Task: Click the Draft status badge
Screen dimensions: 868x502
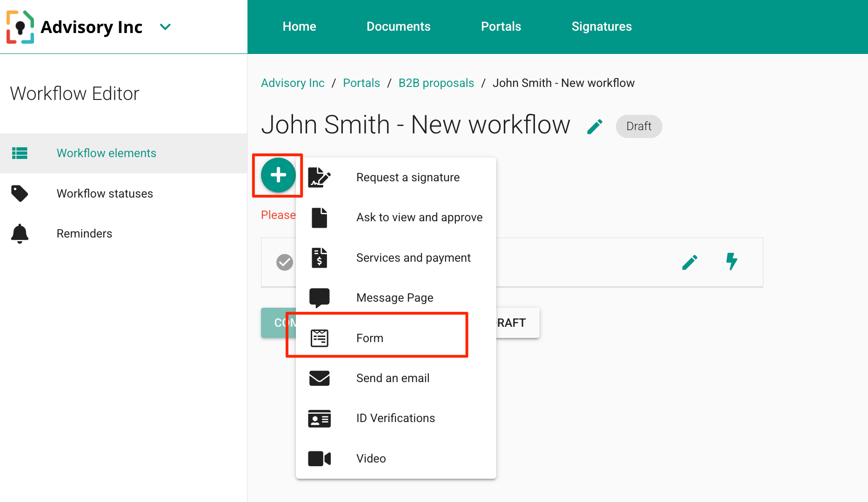Action: pyautogui.click(x=639, y=126)
